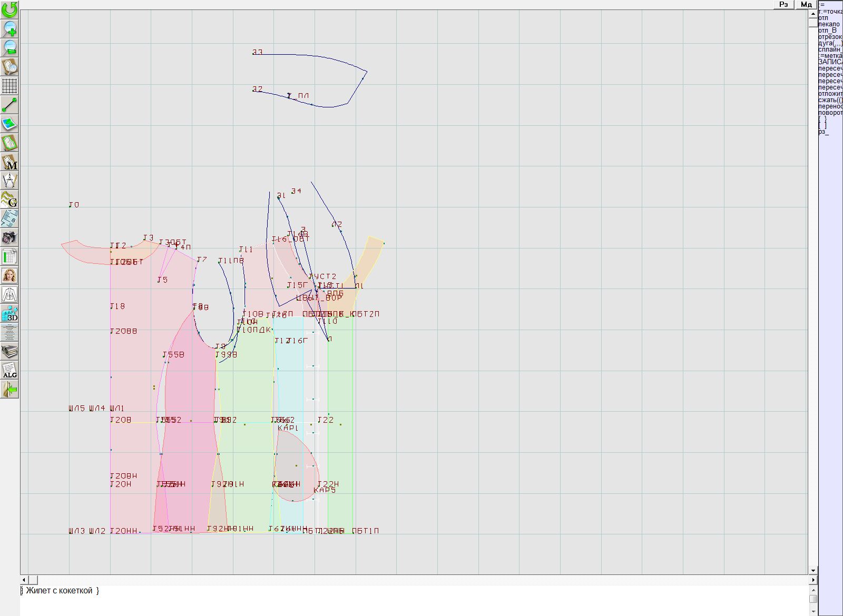Click the vertical scrollbar up arrow
Screen dimensions: 843x616
[x=813, y=13]
